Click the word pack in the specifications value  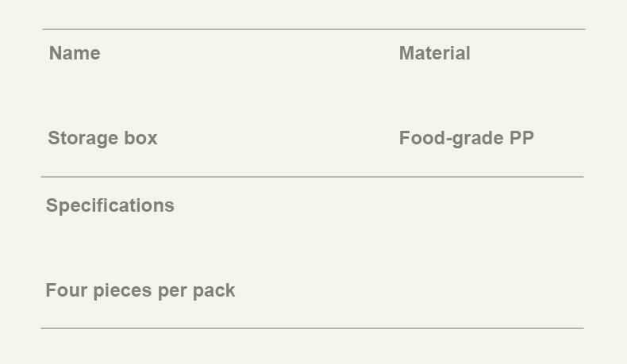213,290
